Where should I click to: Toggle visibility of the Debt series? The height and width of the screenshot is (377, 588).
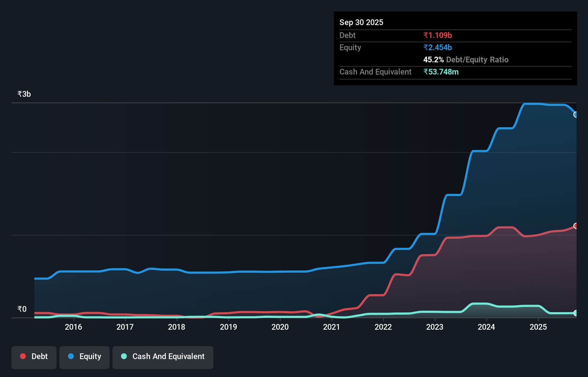point(34,357)
